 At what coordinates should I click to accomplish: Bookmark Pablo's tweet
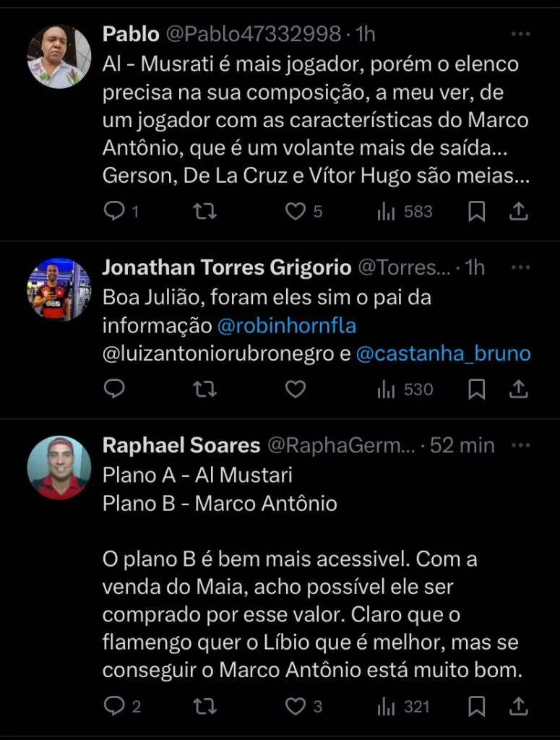pyautogui.click(x=477, y=211)
